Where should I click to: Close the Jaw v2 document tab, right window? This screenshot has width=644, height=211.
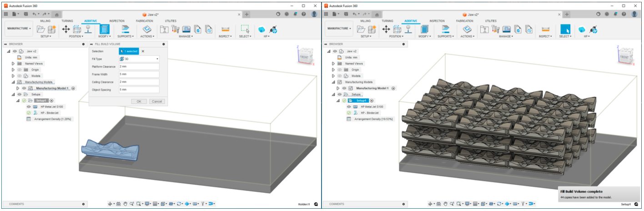point(560,15)
